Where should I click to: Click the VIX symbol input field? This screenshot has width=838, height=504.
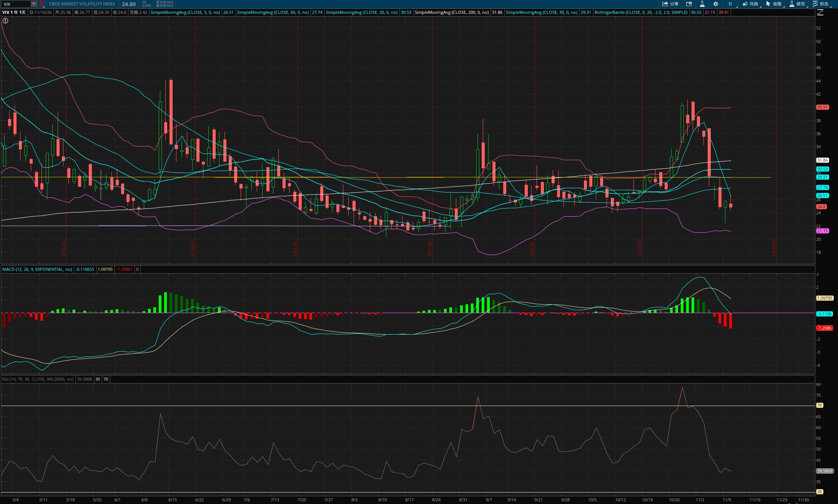[16, 4]
